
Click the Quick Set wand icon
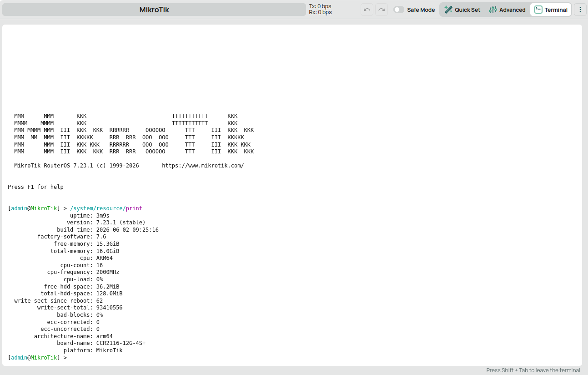tap(448, 10)
